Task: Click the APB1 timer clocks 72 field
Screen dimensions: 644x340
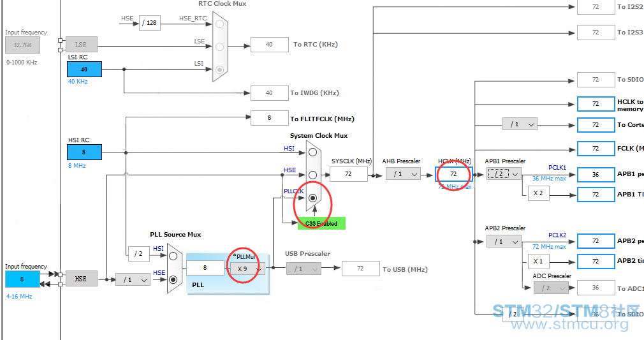Action: pyautogui.click(x=596, y=195)
